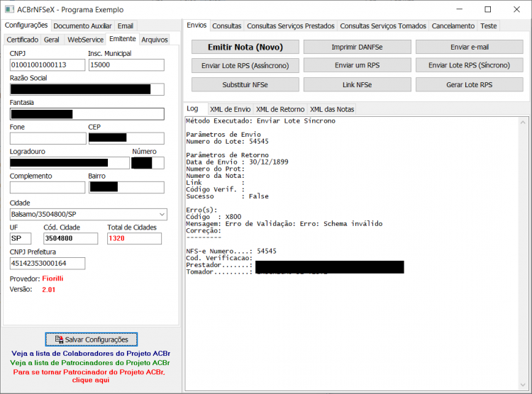
Task: Click the ACBrNFSeX application icon in title bar
Action: coord(9,9)
